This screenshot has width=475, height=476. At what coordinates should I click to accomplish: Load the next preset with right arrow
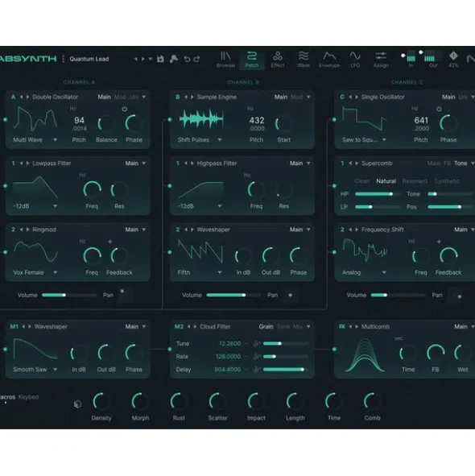143,59
